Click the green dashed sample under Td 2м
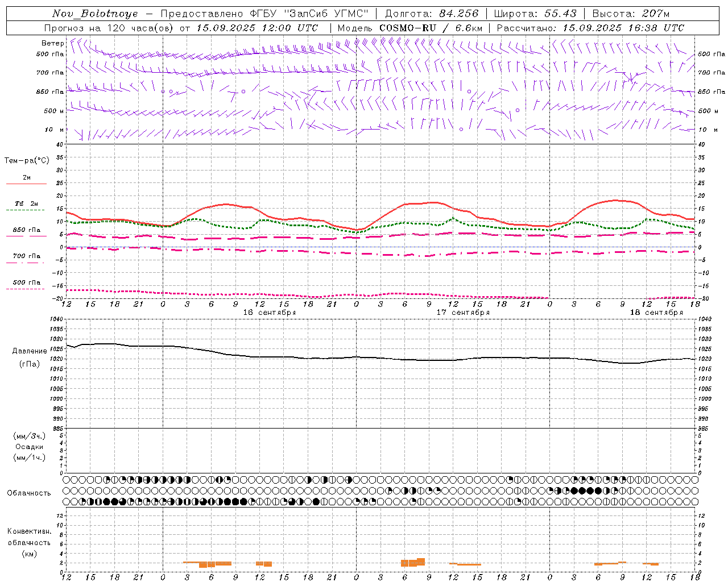 point(25,210)
